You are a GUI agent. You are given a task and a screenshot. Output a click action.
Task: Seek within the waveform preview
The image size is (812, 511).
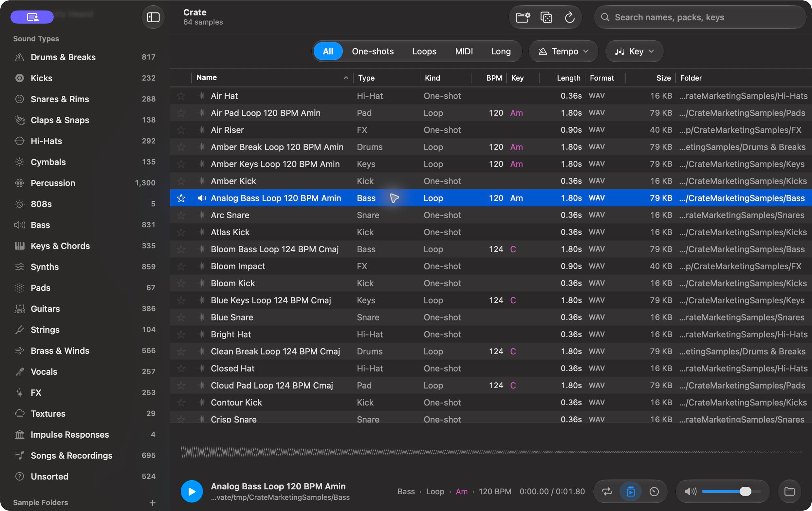coord(491,452)
